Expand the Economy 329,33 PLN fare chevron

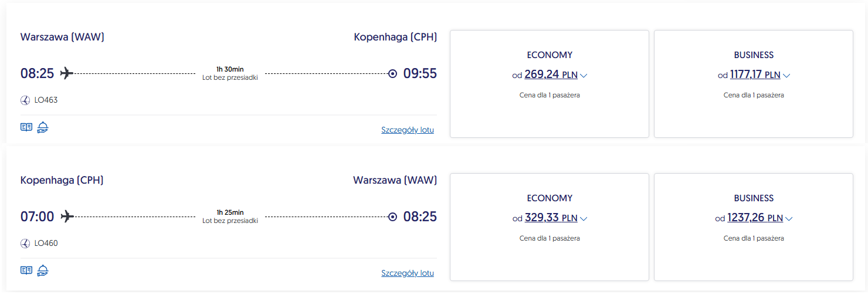coord(584,219)
